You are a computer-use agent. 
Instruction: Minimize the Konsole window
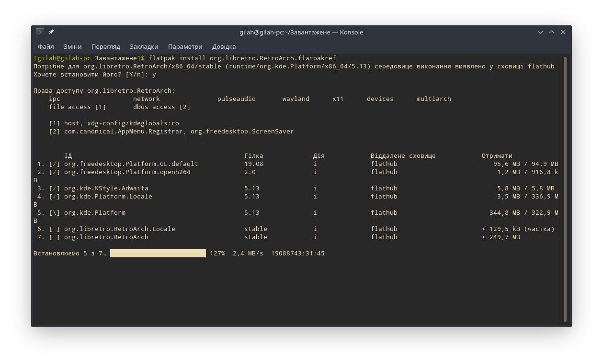pyautogui.click(x=540, y=32)
